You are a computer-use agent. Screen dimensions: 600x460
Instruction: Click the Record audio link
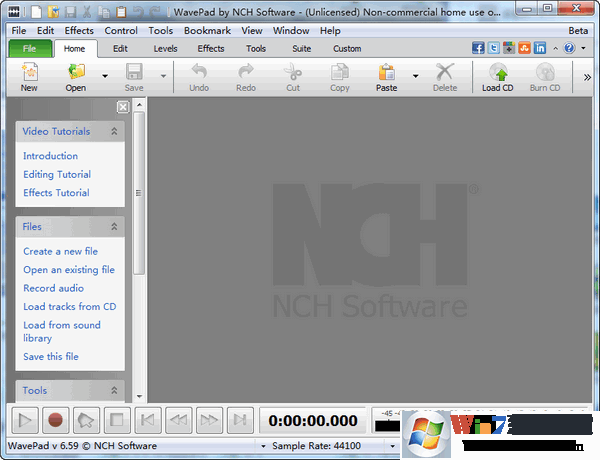pyautogui.click(x=53, y=288)
